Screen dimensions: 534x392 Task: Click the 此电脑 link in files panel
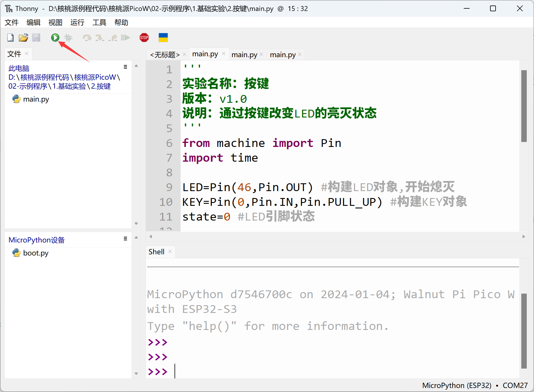point(19,68)
